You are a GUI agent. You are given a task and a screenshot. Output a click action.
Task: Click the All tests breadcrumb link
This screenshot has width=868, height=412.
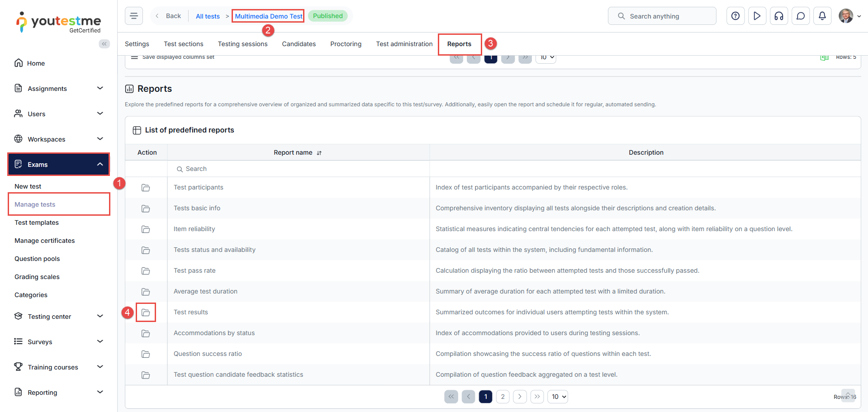click(208, 16)
